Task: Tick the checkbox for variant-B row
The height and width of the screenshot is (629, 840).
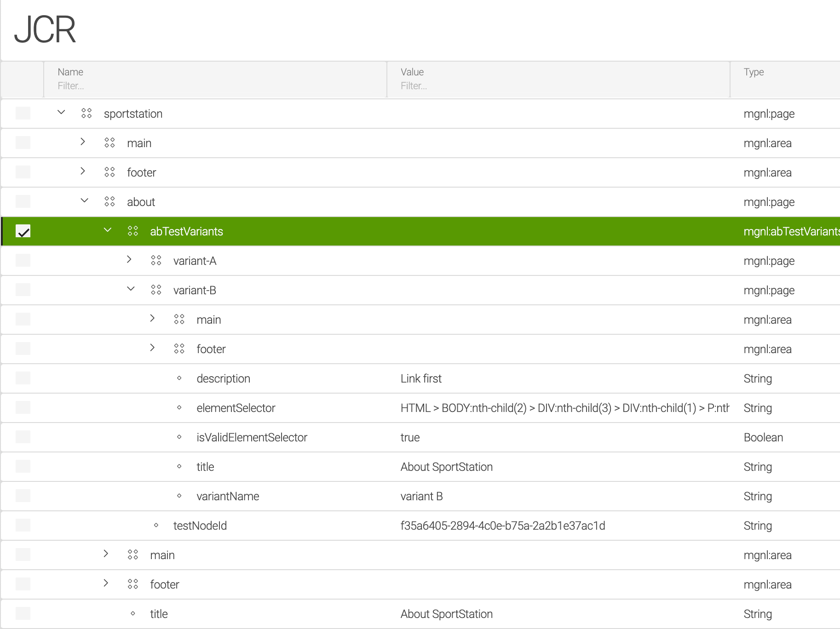Action: pyautogui.click(x=23, y=290)
